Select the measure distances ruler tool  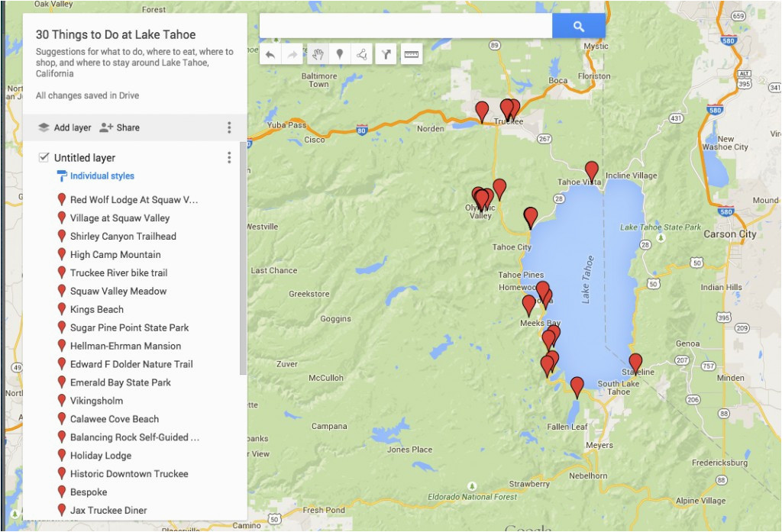412,54
